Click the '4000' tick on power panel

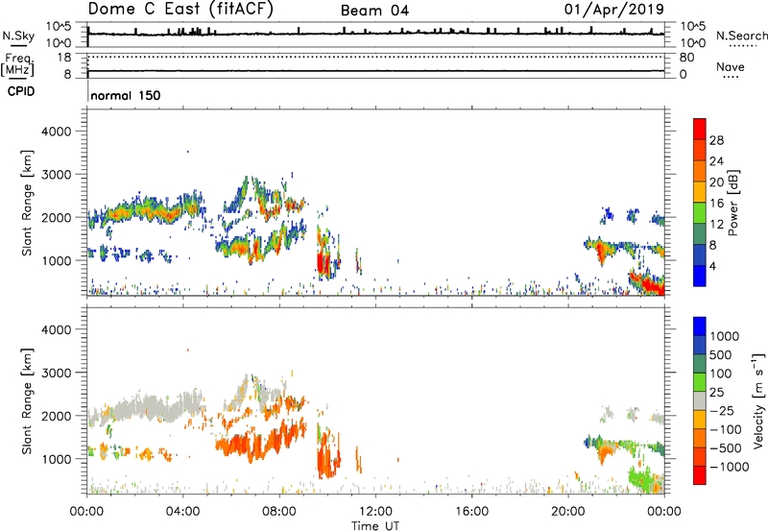(x=57, y=132)
